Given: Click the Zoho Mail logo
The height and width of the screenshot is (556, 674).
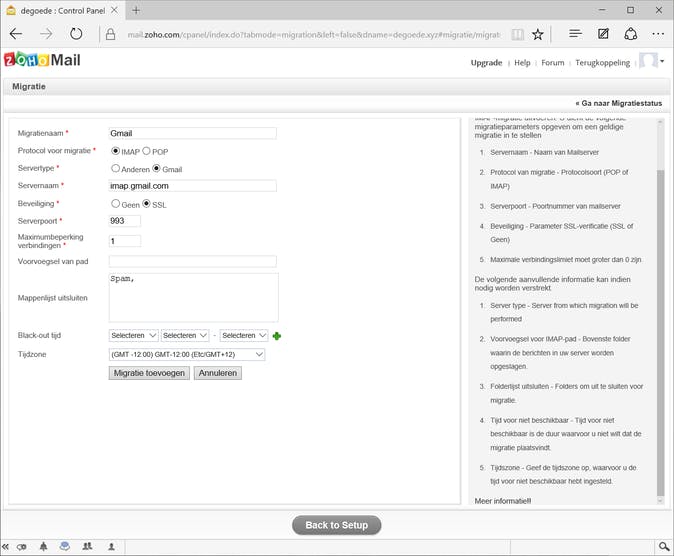Looking at the screenshot, I should tap(42, 59).
